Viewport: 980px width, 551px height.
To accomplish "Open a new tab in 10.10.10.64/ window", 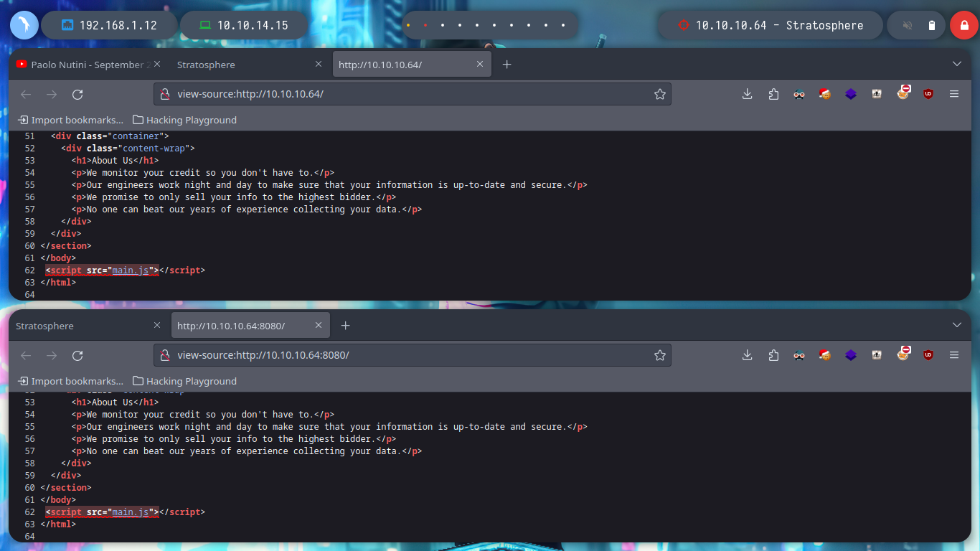I will click(507, 65).
